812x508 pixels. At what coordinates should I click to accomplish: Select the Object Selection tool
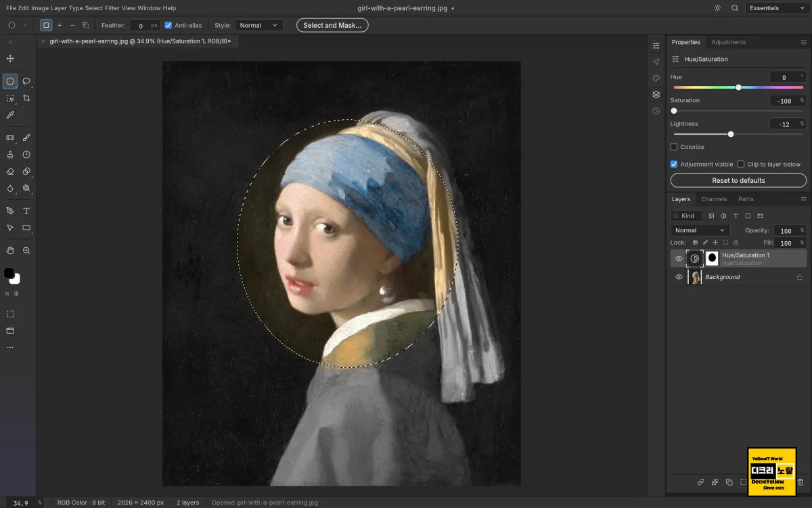[x=10, y=98]
